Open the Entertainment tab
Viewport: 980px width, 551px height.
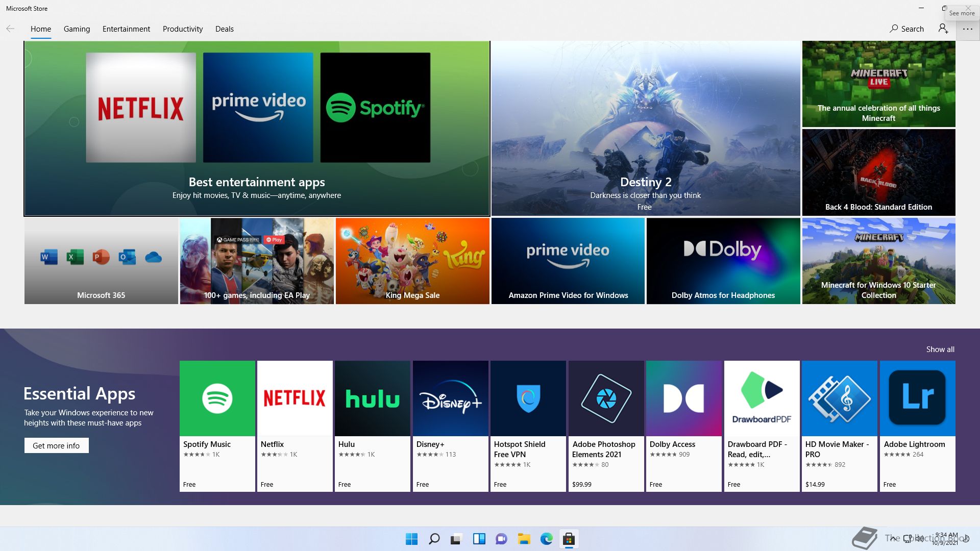126,29
